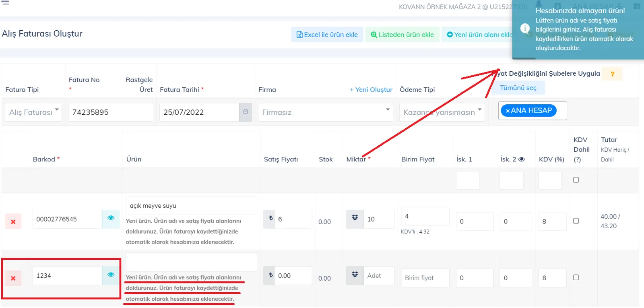The height and width of the screenshot is (308, 644).
Task: Click the header KDV (%) bulk input box
Action: pyautogui.click(x=550, y=180)
